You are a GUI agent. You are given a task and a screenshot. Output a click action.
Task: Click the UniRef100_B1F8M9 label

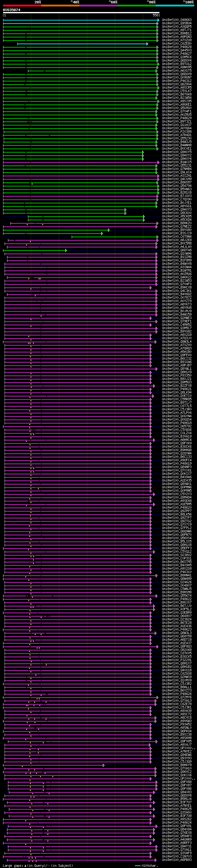click(177, 260)
